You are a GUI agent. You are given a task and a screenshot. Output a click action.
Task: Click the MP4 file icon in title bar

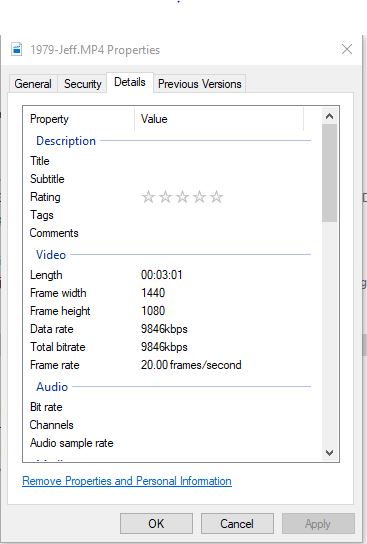click(x=16, y=49)
